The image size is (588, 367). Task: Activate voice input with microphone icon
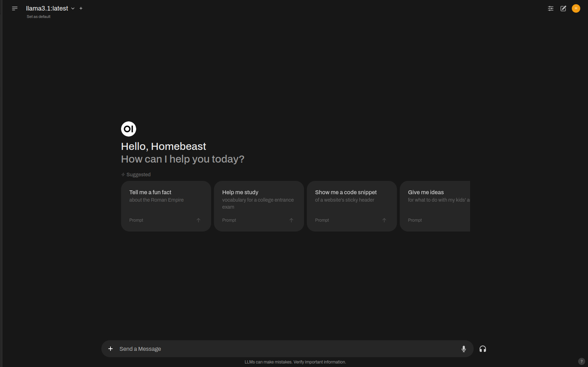(x=464, y=349)
